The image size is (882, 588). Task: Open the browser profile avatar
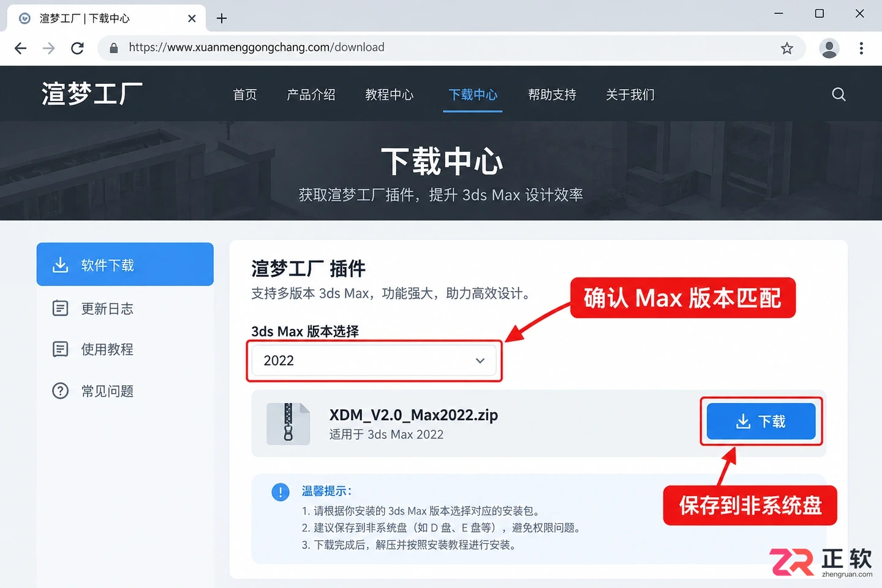click(x=829, y=48)
